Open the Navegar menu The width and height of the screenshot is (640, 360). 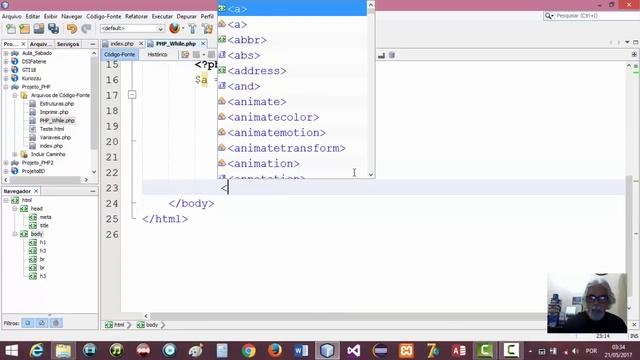(71, 16)
